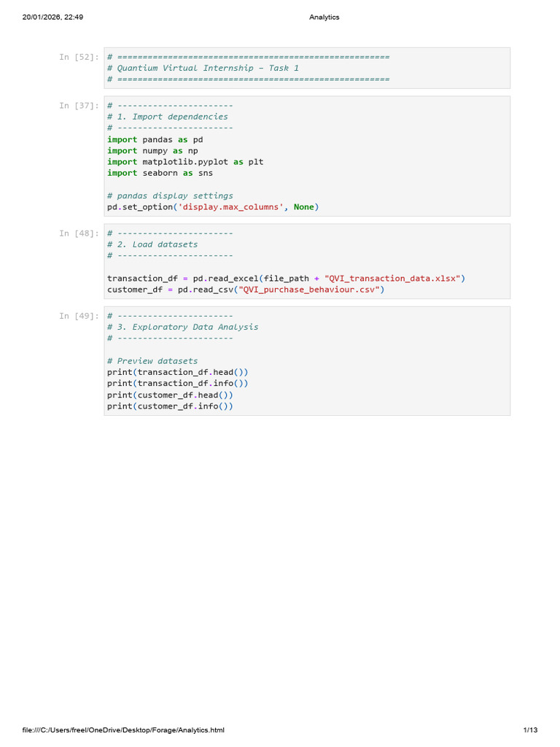
Task: Click the pd.set_option display.max_columns line
Action: [x=213, y=207]
